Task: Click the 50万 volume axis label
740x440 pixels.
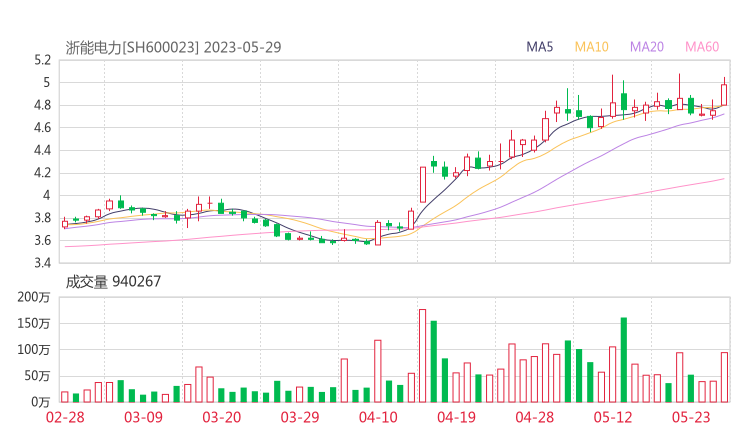Action: tap(37, 376)
